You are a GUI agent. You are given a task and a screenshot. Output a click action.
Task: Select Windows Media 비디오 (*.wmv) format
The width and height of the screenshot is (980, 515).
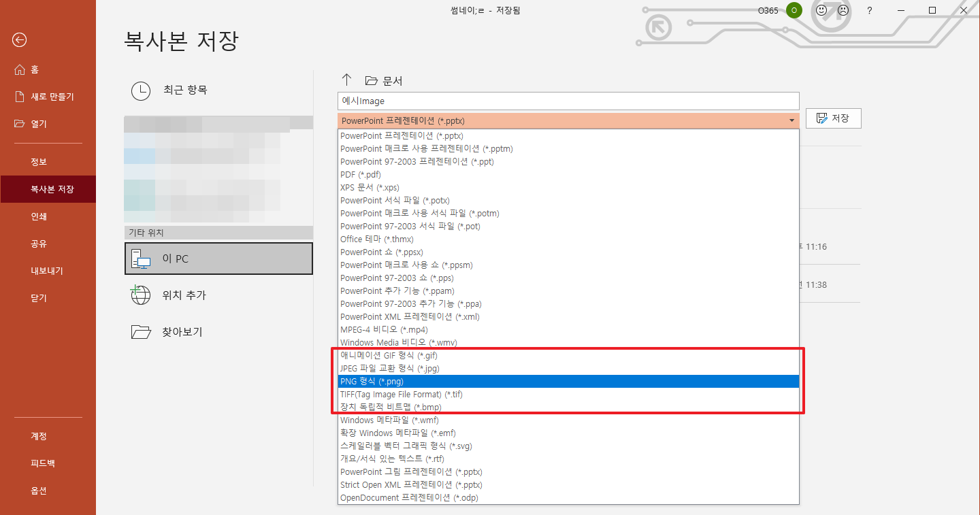(x=568, y=343)
